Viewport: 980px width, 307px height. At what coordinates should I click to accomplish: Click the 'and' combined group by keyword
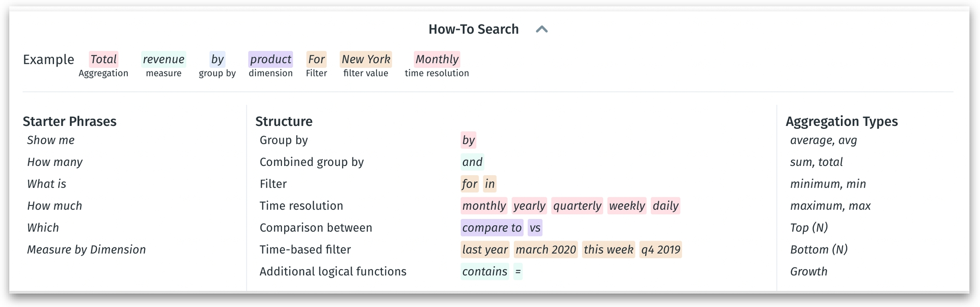point(472,162)
